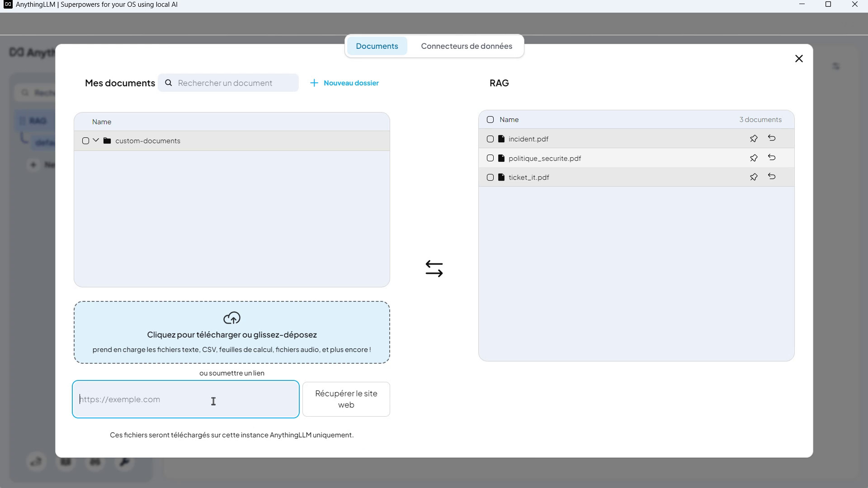Click the return arrow icon for politique_securite.pdf
Viewport: 868px width, 488px height.
[772, 158]
